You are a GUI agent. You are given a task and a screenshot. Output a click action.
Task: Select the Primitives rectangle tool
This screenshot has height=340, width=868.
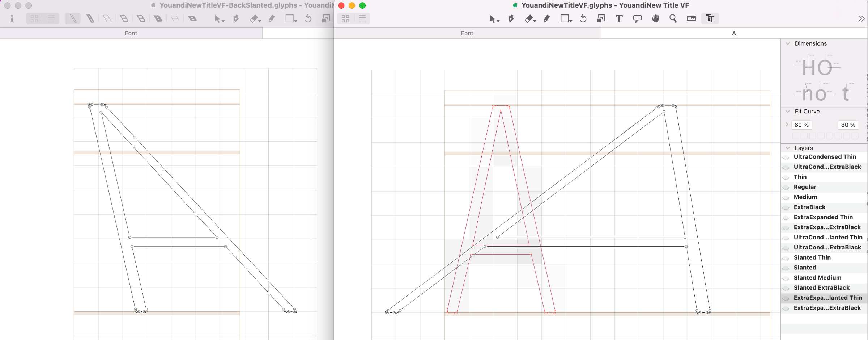565,18
